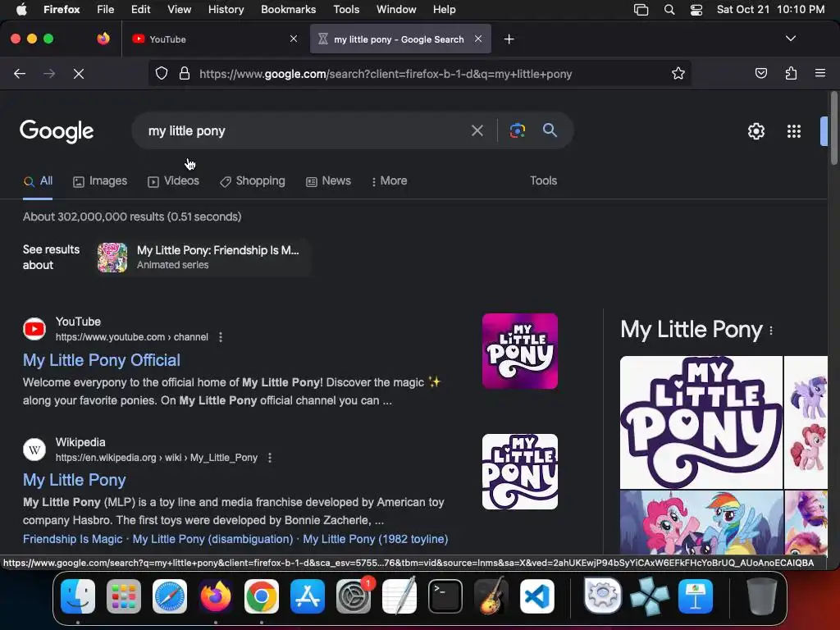Viewport: 840px width, 630px height.
Task: Click into the Google search field
Action: click(300, 130)
